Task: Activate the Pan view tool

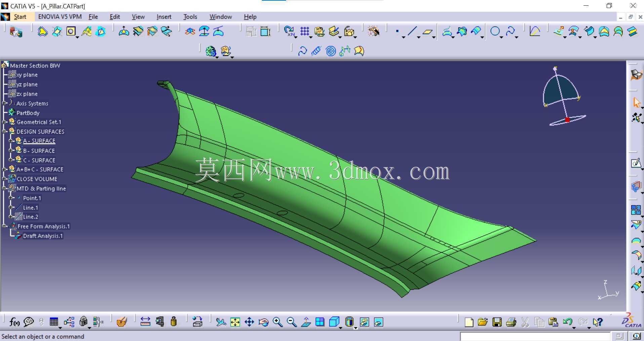Action: (x=249, y=322)
